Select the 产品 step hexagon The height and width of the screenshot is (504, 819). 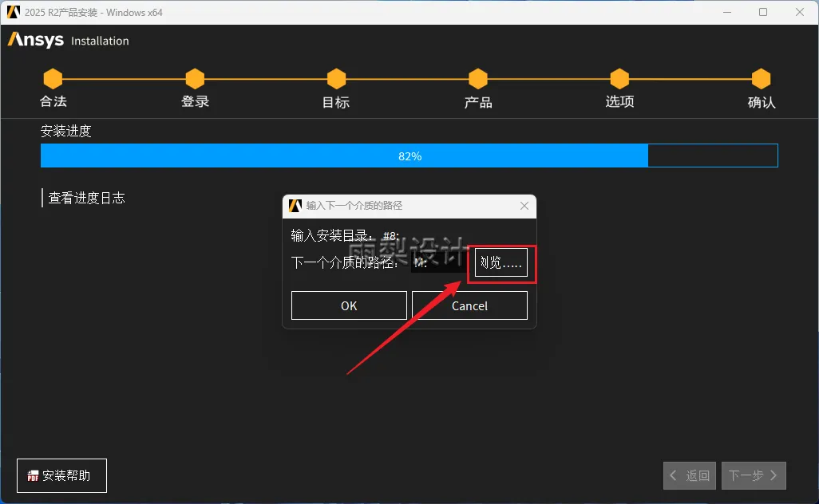pyautogui.click(x=478, y=79)
